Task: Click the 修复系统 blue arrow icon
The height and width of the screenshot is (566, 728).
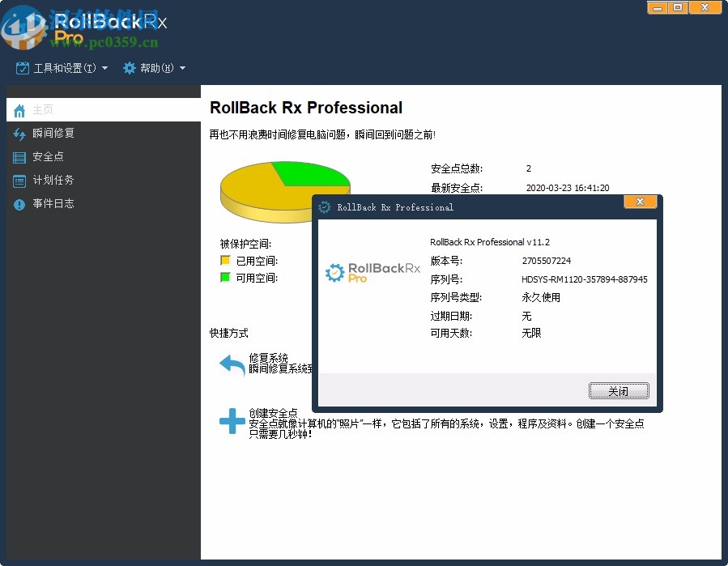Action: coord(231,366)
